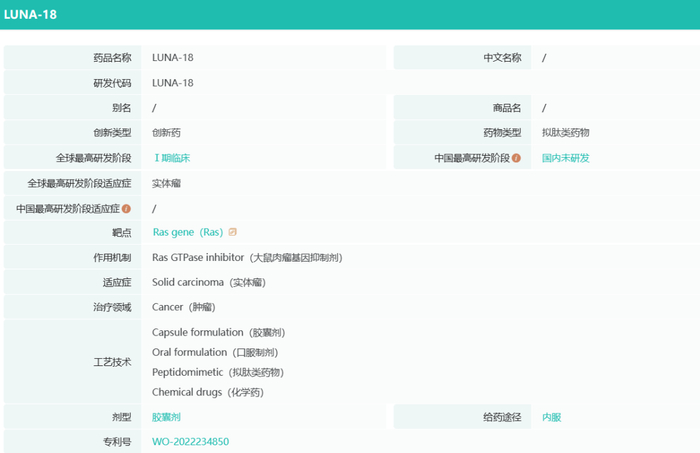Select the 药品名称 value LUNA-18

pos(173,58)
